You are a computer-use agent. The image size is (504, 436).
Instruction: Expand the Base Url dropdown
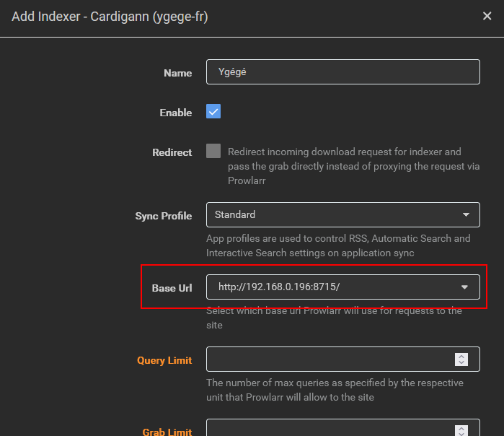pos(342,287)
